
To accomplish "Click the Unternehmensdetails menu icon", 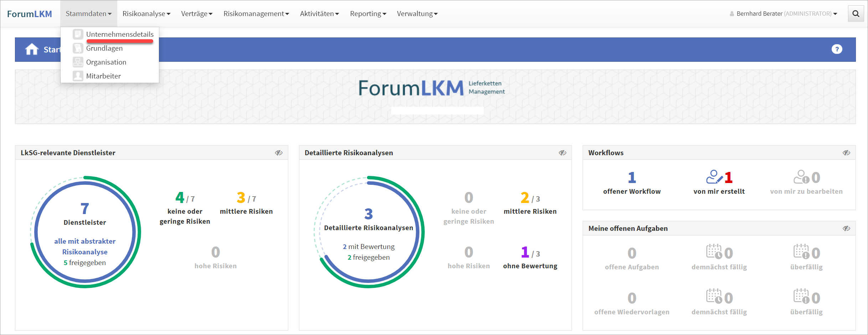I will click(78, 34).
